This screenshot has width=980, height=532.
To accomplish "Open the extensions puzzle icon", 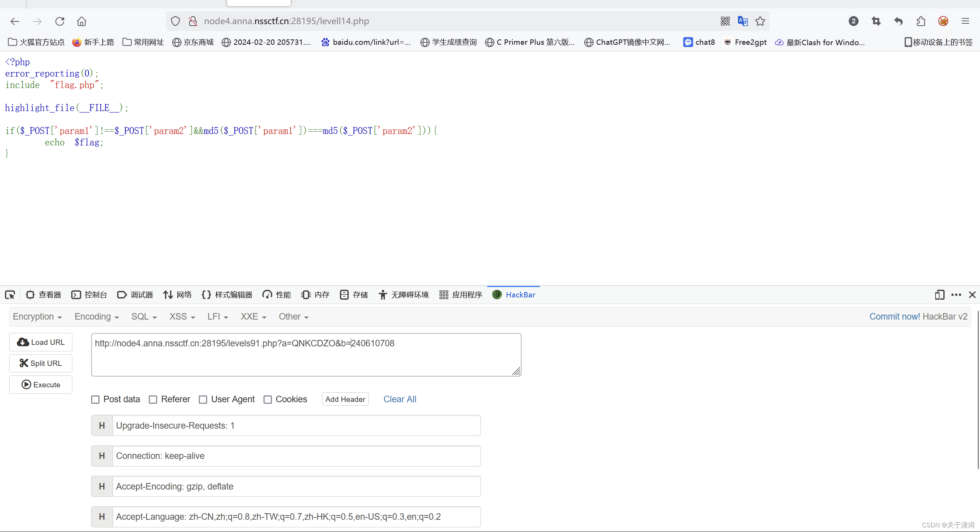I will click(921, 21).
